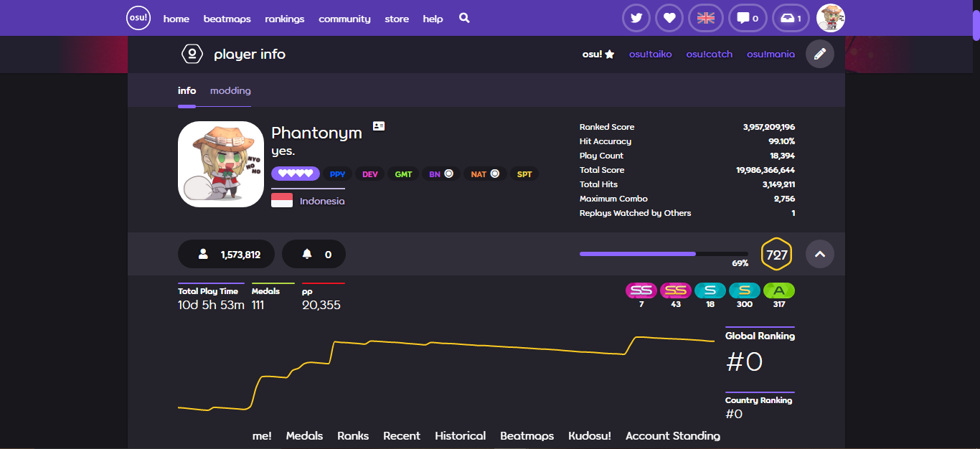
Task: Click the silver SS rank badge with 7
Action: [641, 290]
